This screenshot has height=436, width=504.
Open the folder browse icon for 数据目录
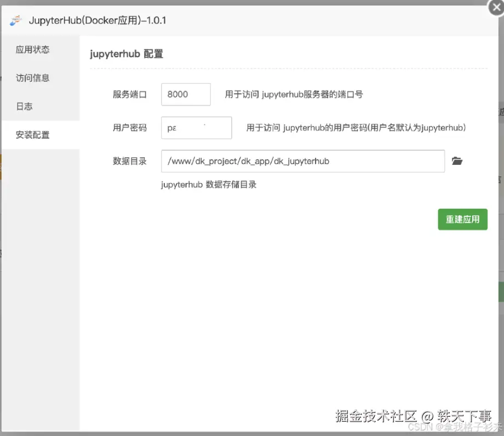(457, 160)
